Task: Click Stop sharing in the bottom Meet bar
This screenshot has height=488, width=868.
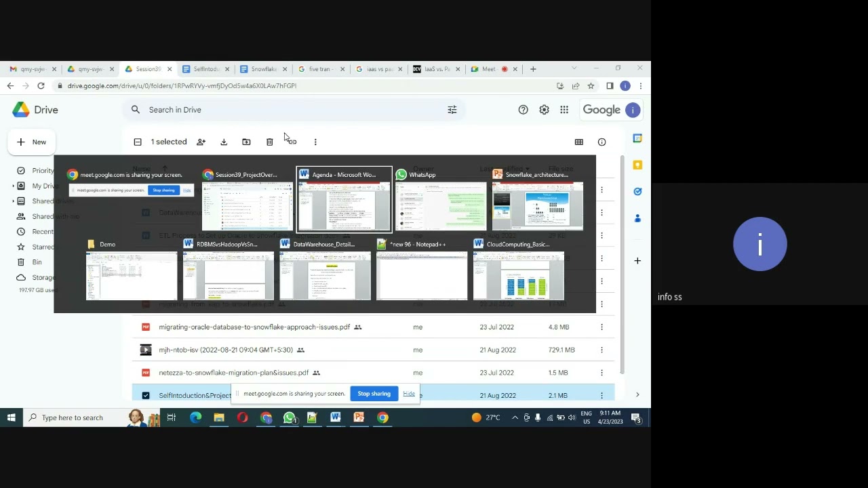Action: coord(374,394)
